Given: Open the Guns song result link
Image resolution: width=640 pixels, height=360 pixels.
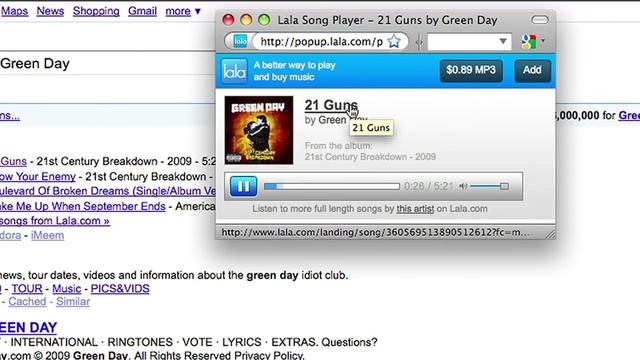Looking at the screenshot, I should (13, 161).
